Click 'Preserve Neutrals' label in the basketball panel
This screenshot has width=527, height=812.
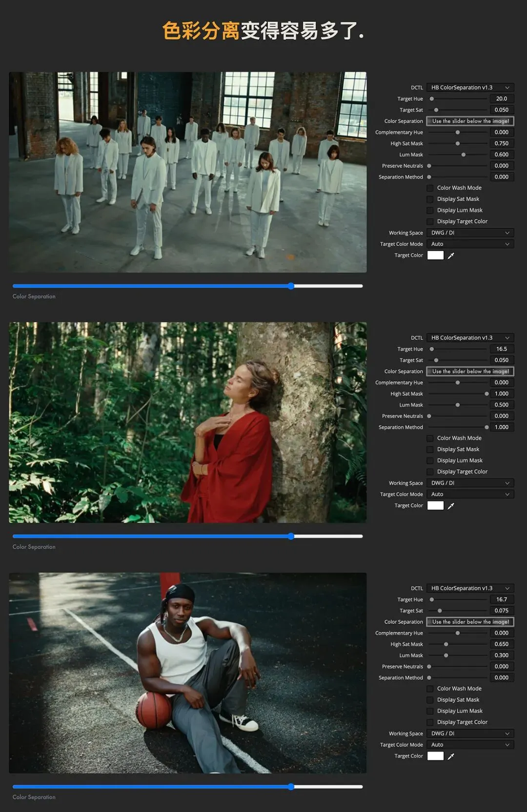pyautogui.click(x=403, y=667)
